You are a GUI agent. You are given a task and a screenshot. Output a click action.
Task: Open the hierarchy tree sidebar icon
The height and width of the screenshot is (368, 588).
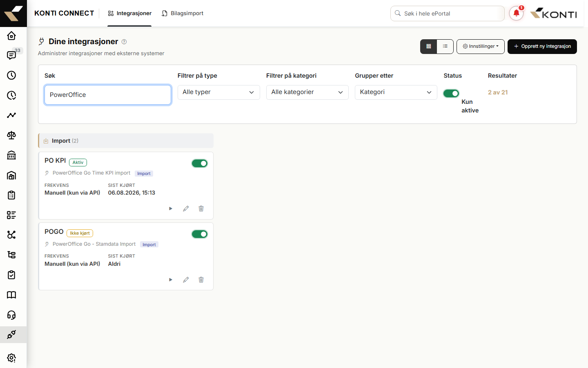11,255
